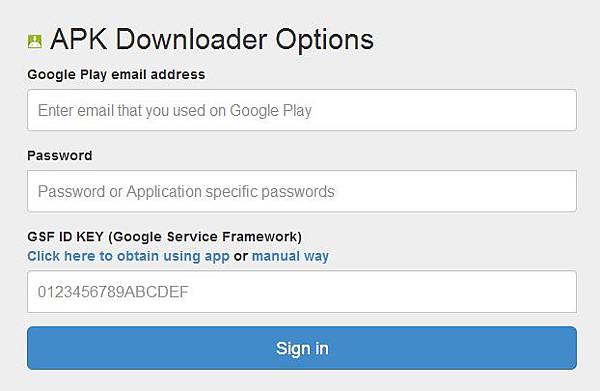
Task: Click the blue Sign in button
Action: [302, 348]
